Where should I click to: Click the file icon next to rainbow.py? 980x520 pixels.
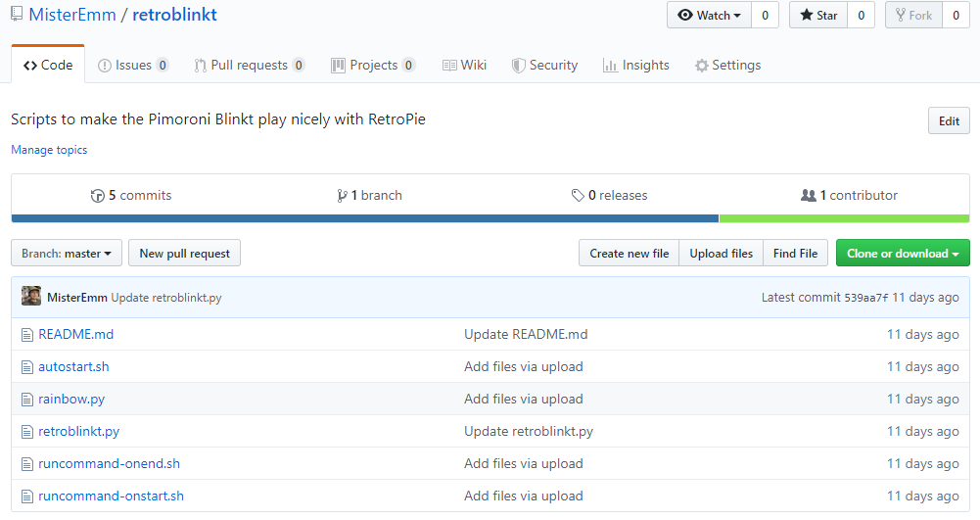[x=26, y=400]
